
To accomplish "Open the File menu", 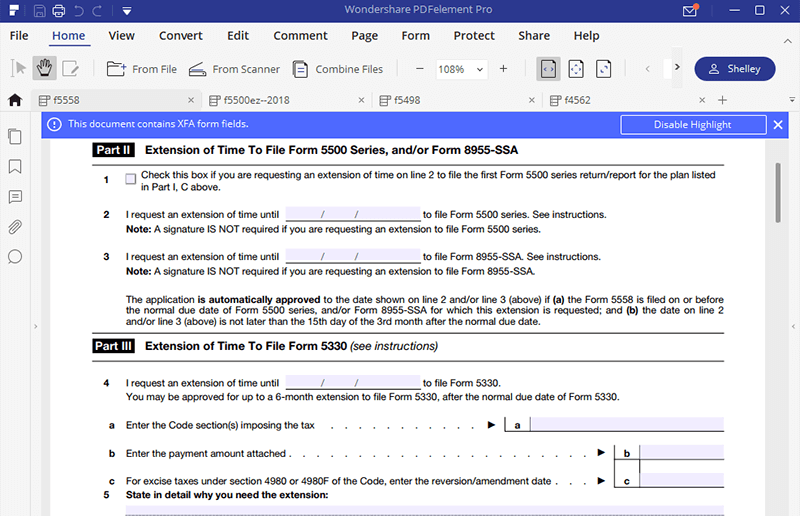I will click(19, 36).
